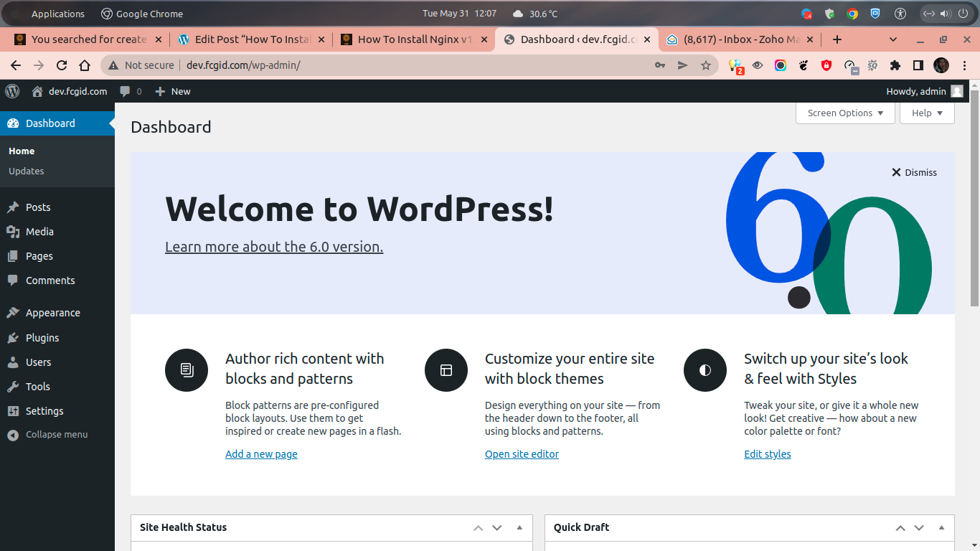980x551 pixels.
Task: Open the New content menu in admin bar
Action: [173, 91]
